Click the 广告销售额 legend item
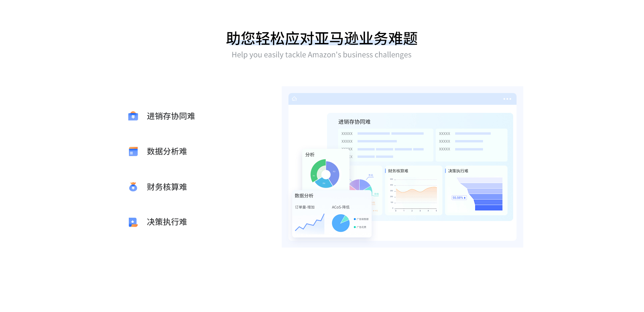The image size is (644, 312). point(361,219)
